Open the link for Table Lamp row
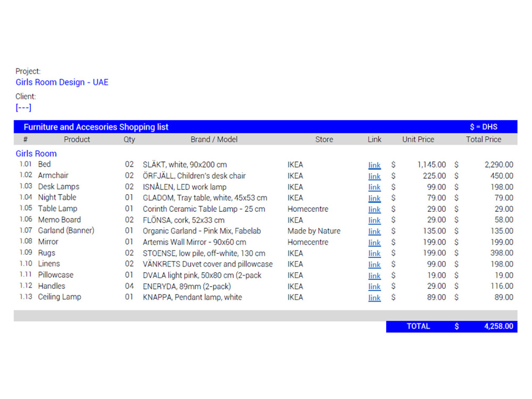This screenshot has height=399, width=532. click(x=374, y=209)
